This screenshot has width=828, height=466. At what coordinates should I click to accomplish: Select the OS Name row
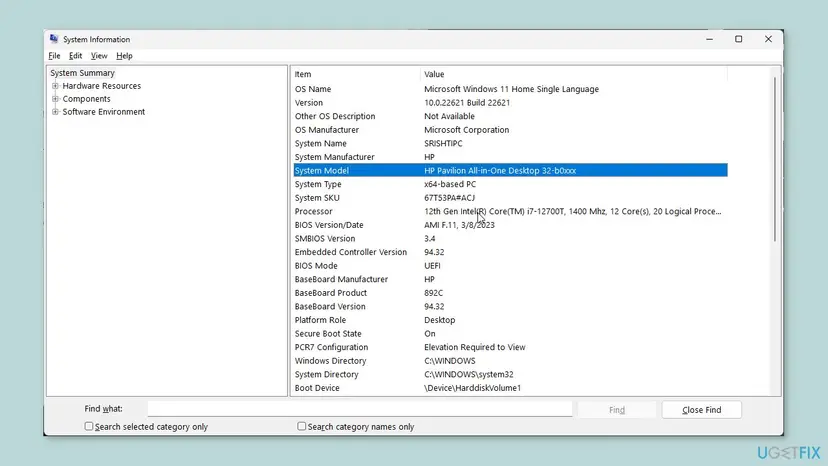point(510,89)
